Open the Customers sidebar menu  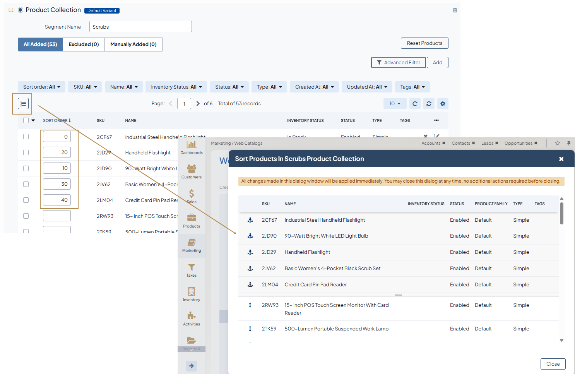point(192,172)
